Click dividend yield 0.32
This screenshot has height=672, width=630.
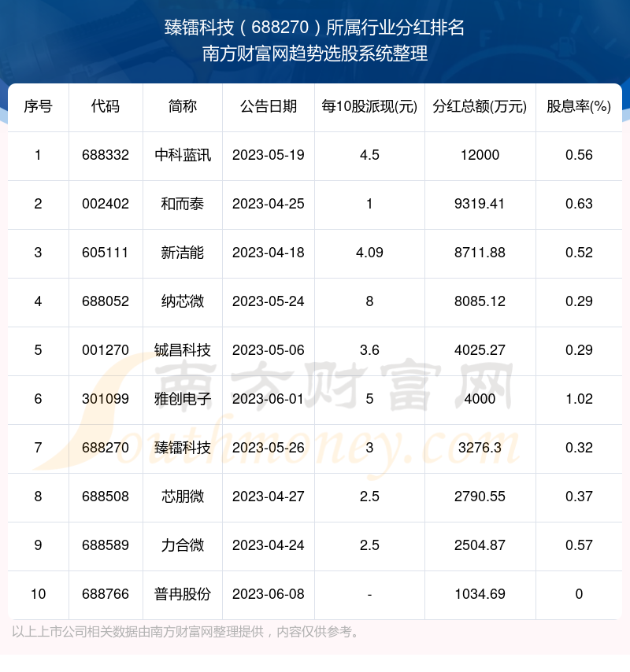pos(579,449)
